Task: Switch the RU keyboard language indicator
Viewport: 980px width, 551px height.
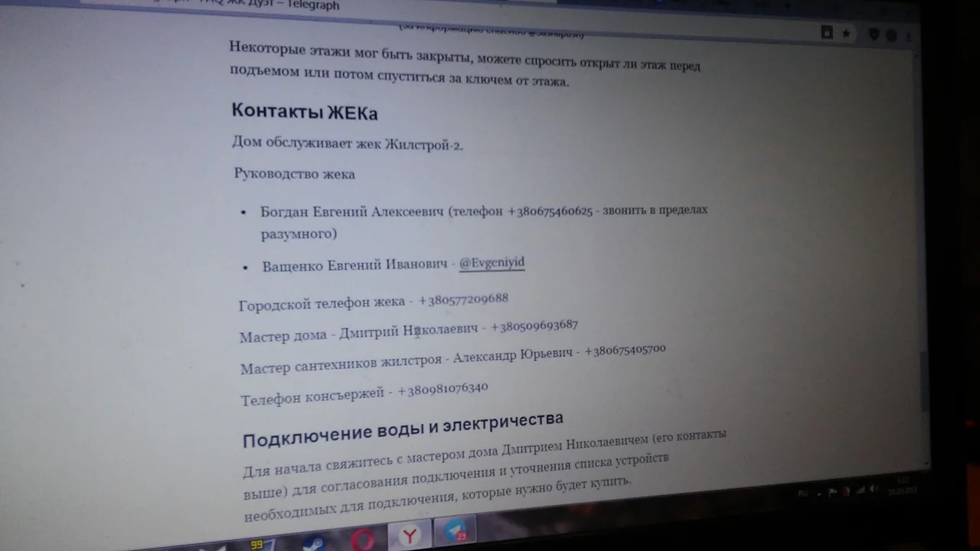Action: (x=803, y=494)
